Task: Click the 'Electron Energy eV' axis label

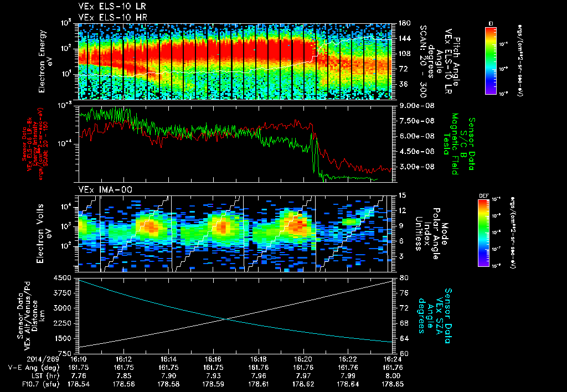Action: [45, 61]
